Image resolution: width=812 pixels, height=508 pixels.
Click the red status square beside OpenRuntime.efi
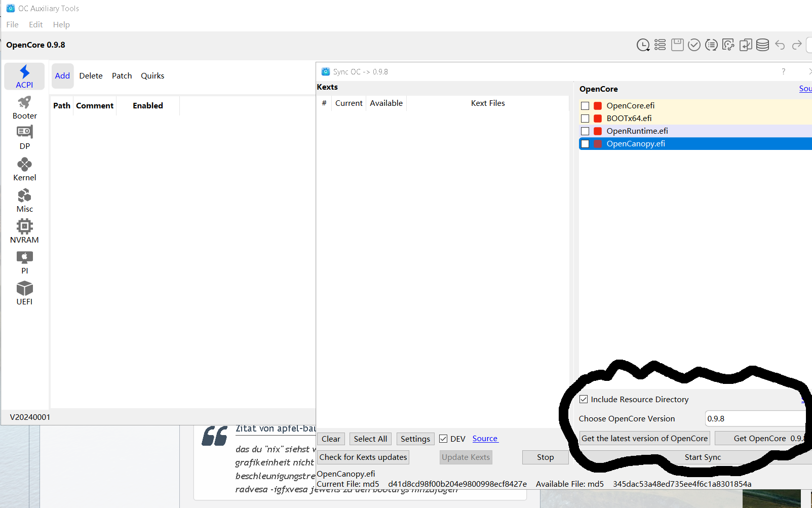pyautogui.click(x=598, y=131)
